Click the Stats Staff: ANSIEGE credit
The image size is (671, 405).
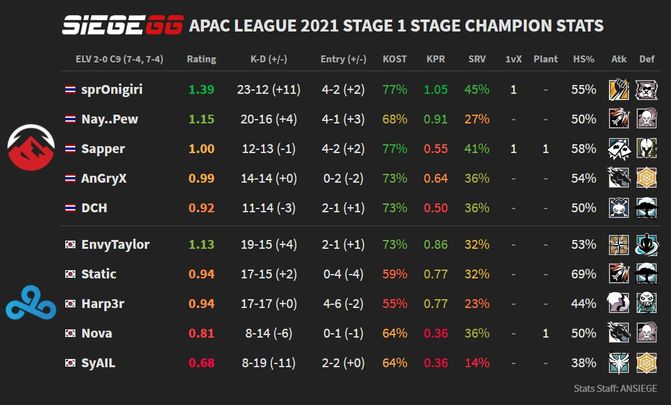[x=615, y=388]
